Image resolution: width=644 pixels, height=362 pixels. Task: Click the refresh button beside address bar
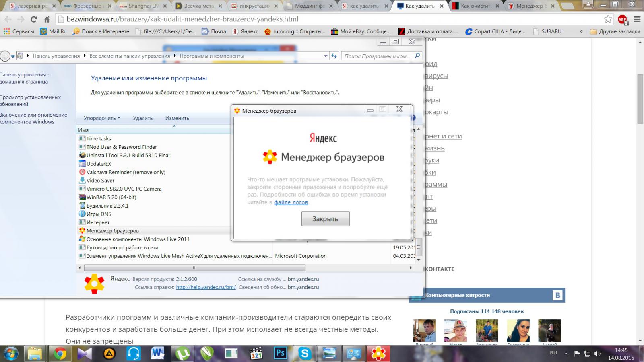pyautogui.click(x=334, y=56)
